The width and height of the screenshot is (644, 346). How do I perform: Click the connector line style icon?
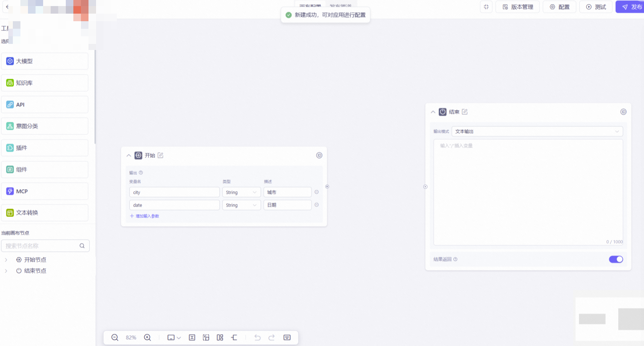[x=234, y=338]
